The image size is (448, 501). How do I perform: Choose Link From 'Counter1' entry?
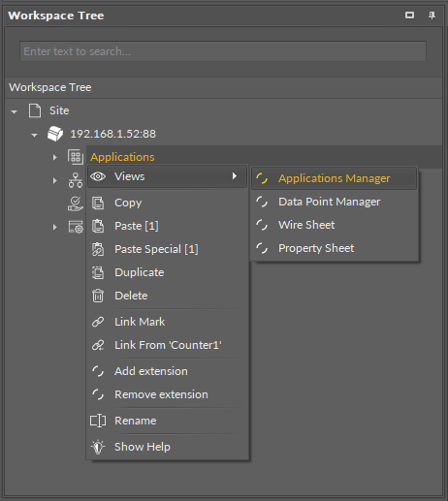pyautogui.click(x=167, y=345)
